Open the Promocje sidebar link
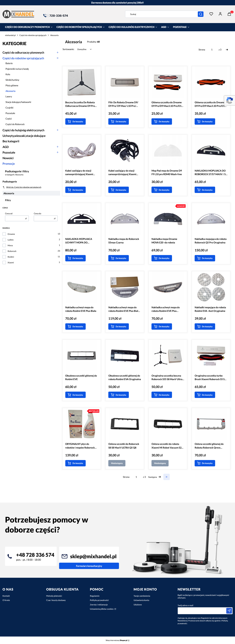The height and width of the screenshot is (644, 235). pyautogui.click(x=8, y=164)
